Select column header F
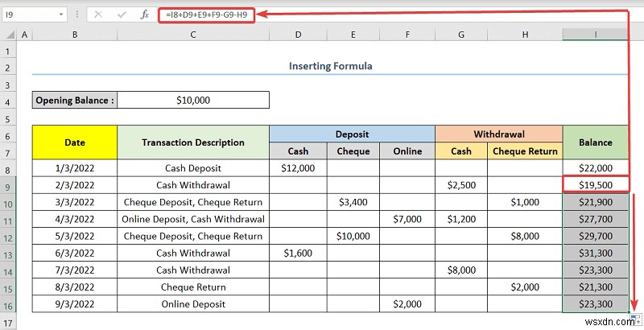Image resolution: width=644 pixels, height=330 pixels. pos(407,35)
